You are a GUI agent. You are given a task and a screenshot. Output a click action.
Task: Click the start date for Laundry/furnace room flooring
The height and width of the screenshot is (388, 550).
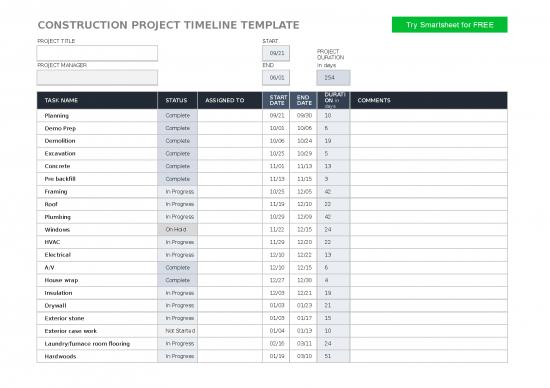pos(276,343)
